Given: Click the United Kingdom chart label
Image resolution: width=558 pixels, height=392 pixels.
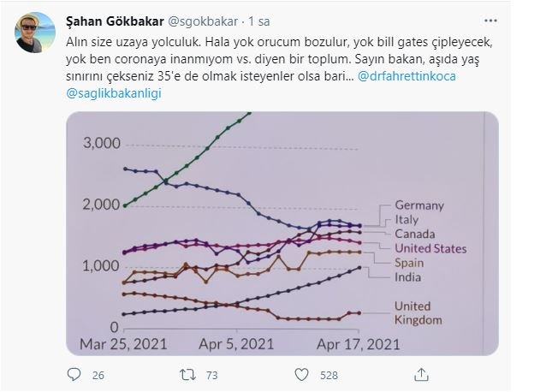Looking at the screenshot, I should (418, 313).
